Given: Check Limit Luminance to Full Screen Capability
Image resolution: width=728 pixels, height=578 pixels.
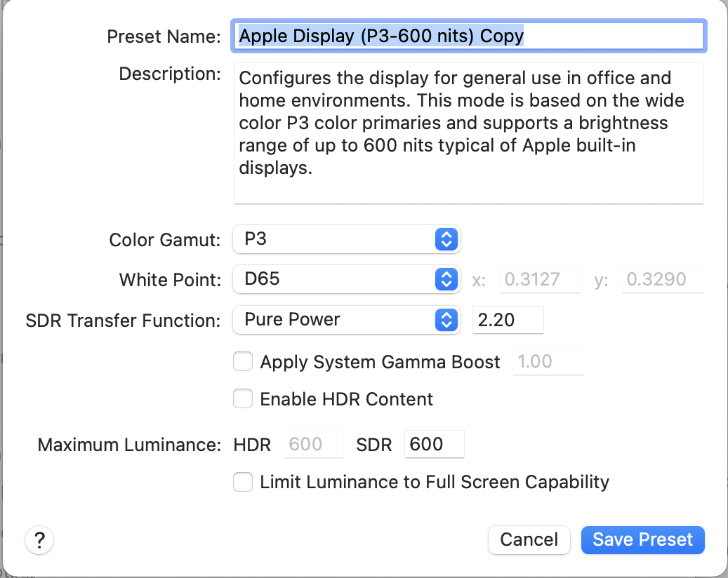Looking at the screenshot, I should (243, 481).
